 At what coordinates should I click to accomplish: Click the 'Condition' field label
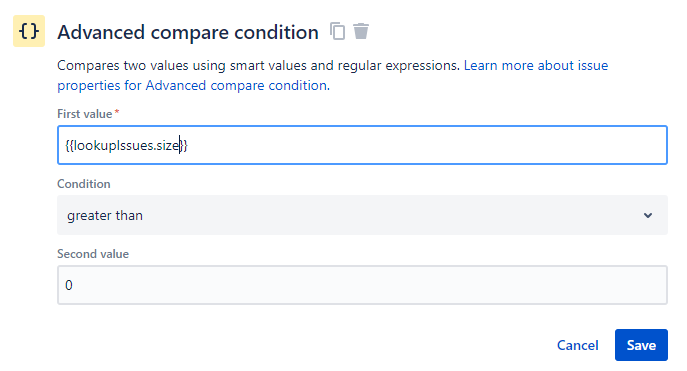tap(84, 184)
